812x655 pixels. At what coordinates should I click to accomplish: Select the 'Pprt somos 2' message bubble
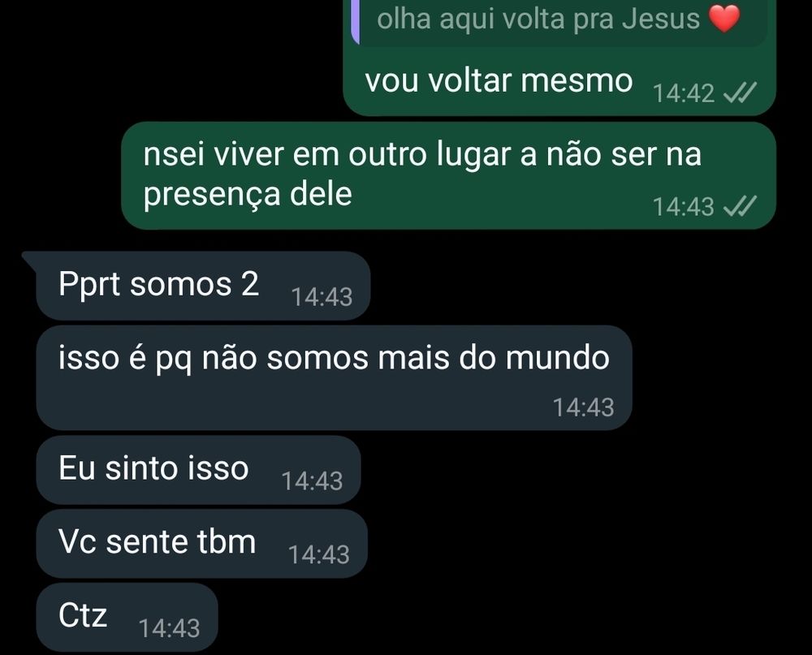pyautogui.click(x=203, y=286)
